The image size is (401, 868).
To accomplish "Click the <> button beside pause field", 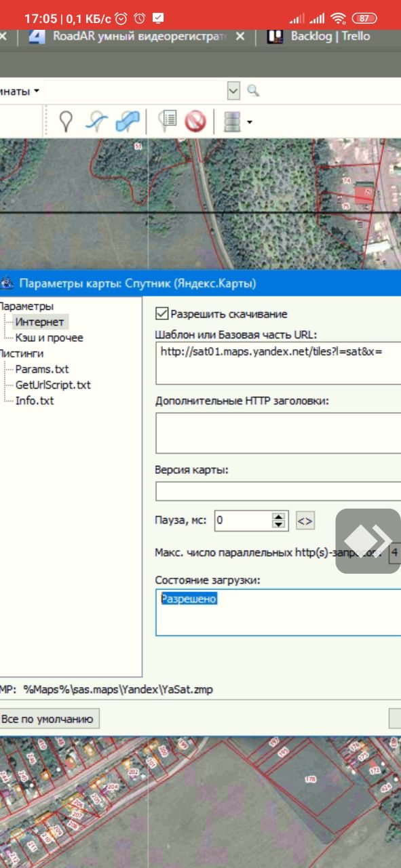I will click(x=305, y=521).
